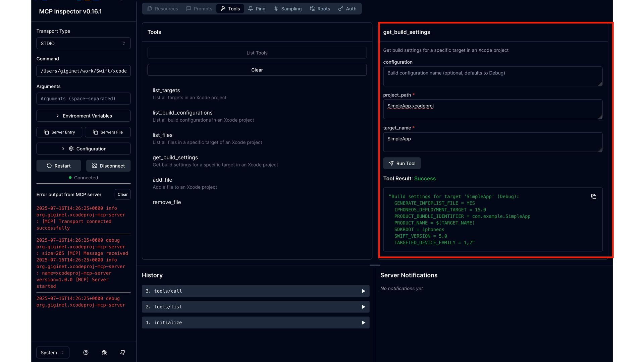Copy the tool result with copy icon
Image resolution: width=644 pixels, height=362 pixels.
pyautogui.click(x=593, y=196)
